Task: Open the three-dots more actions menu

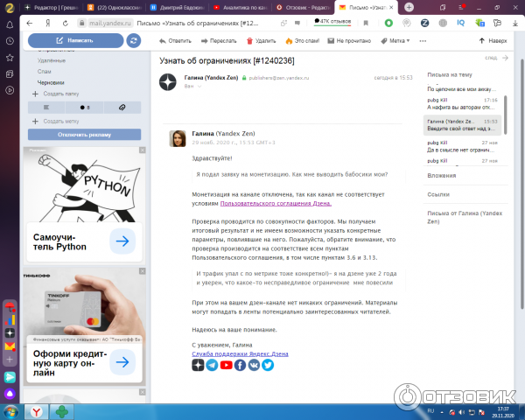Action: coord(423,41)
